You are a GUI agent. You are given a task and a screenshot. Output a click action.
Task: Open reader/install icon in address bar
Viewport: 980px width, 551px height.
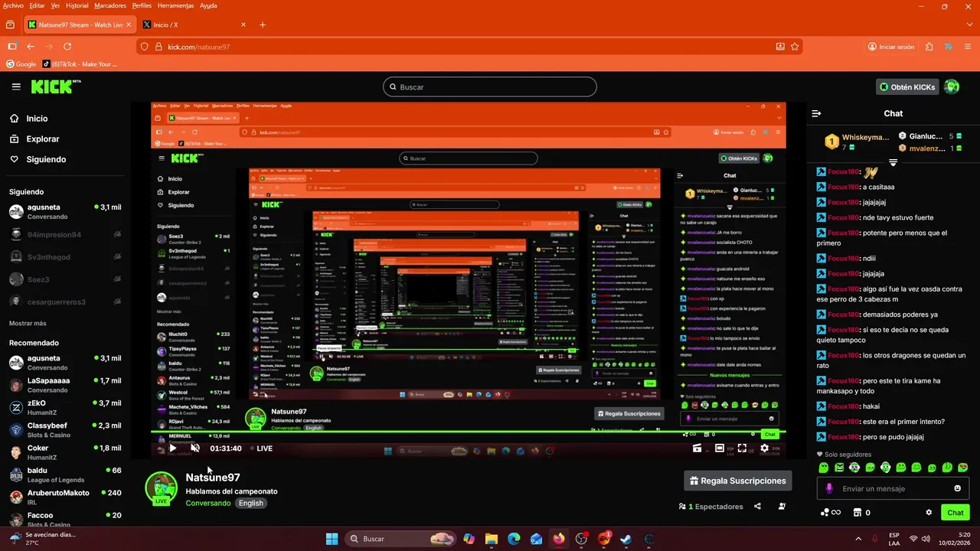coord(780,47)
